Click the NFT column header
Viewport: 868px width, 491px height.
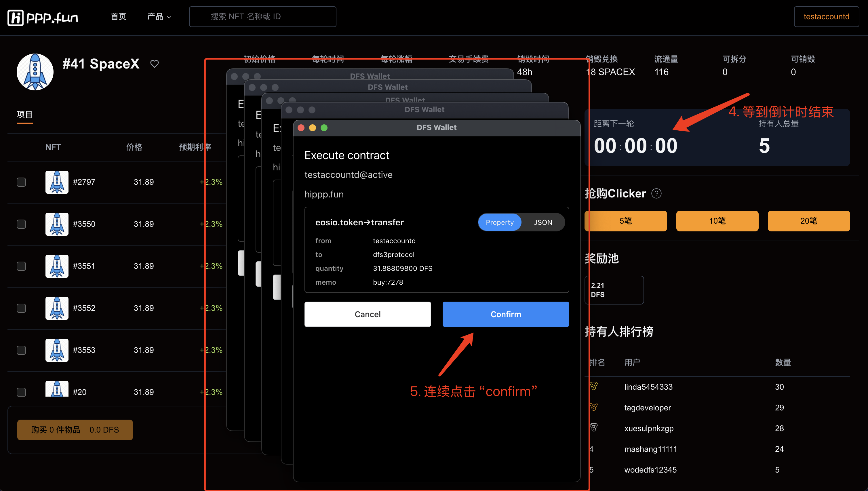click(53, 147)
